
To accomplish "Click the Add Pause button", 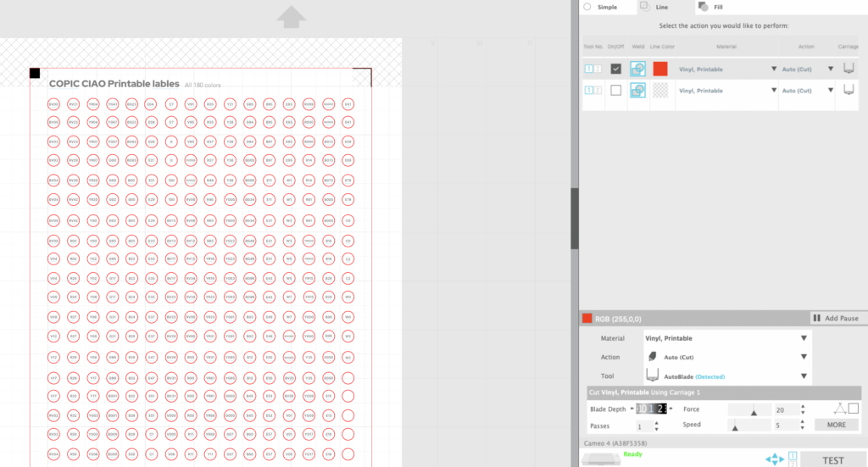I will coord(835,318).
